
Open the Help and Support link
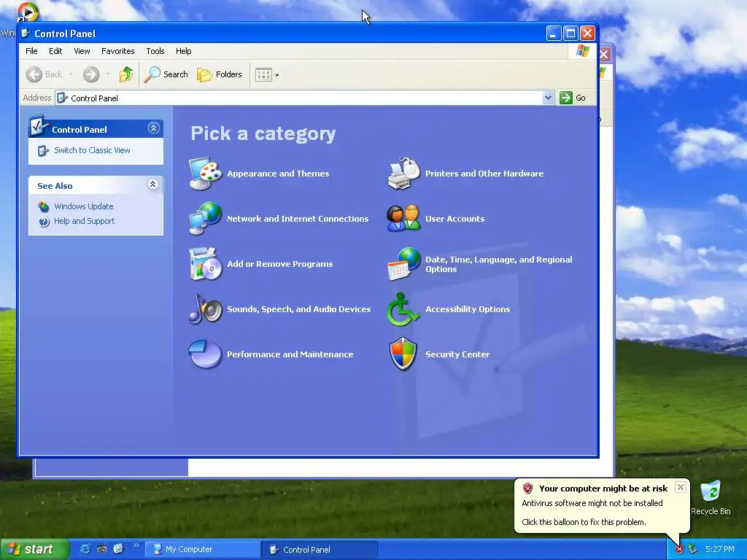point(85,221)
